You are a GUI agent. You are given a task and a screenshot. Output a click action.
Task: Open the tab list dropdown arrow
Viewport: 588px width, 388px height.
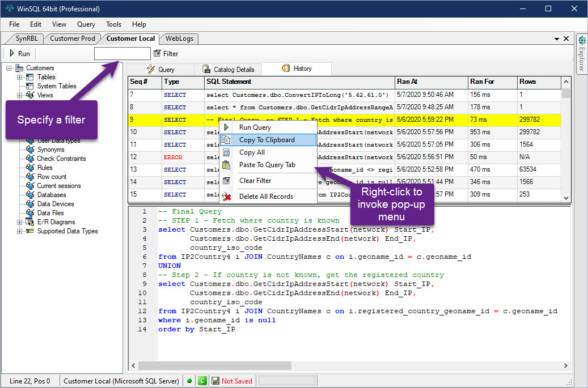coord(557,39)
